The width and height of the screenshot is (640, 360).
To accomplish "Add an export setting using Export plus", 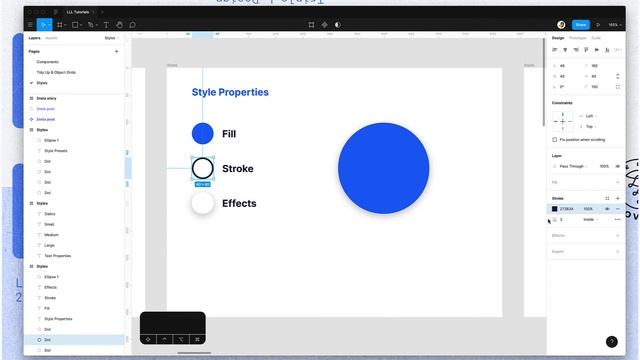I will coord(618,251).
